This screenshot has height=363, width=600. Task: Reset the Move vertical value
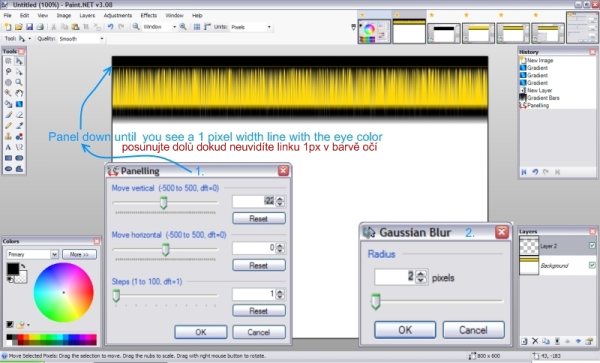click(259, 218)
